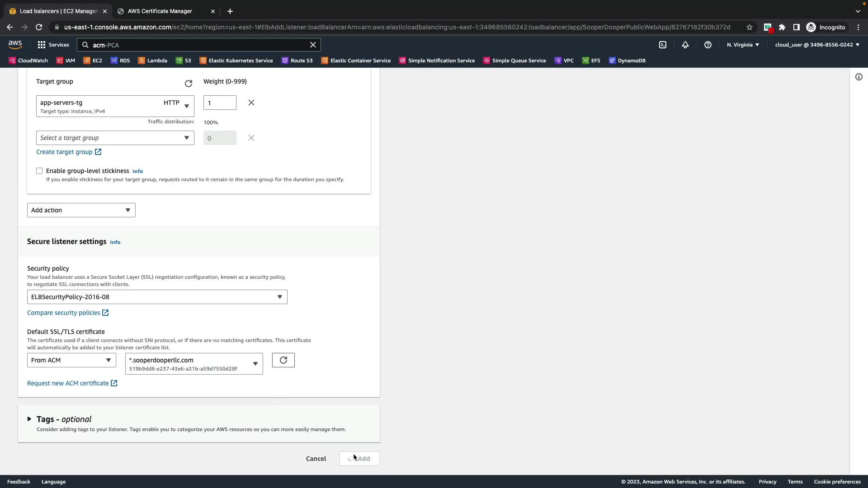Open the Add action dropdown
868x488 pixels.
81,210
